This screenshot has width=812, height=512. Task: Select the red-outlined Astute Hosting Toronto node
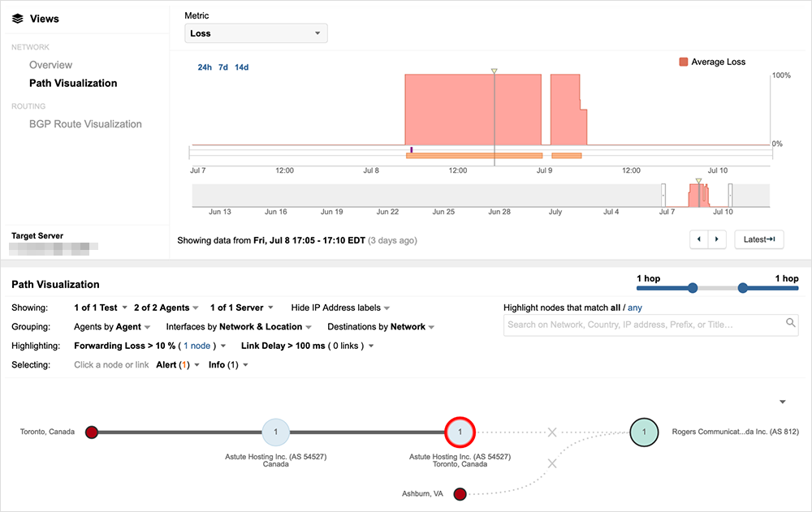click(460, 432)
